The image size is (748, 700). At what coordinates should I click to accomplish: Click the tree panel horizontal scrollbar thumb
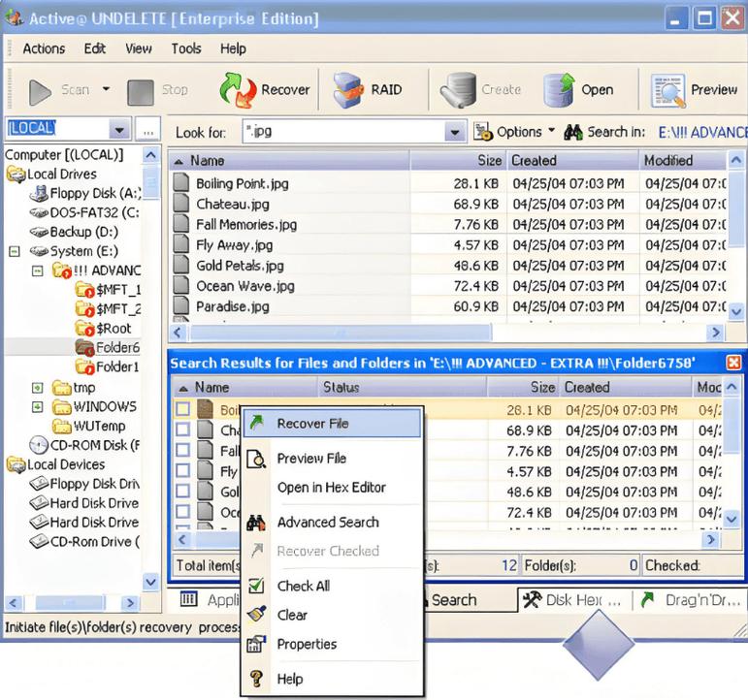69,603
